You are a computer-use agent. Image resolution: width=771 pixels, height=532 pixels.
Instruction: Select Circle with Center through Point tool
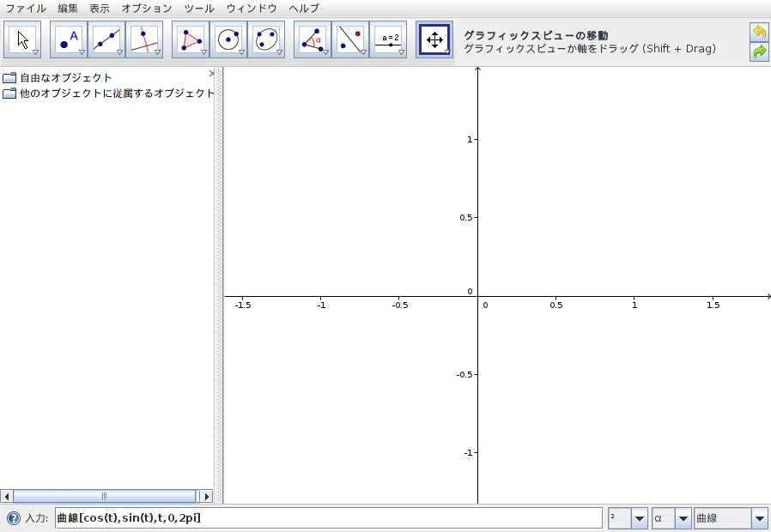[228, 39]
